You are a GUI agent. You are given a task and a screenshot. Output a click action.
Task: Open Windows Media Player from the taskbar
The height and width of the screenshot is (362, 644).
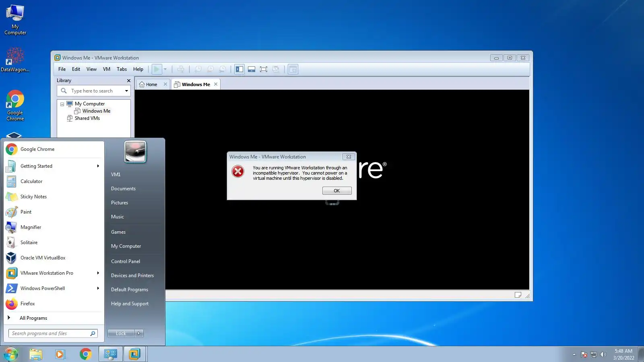[60, 354]
